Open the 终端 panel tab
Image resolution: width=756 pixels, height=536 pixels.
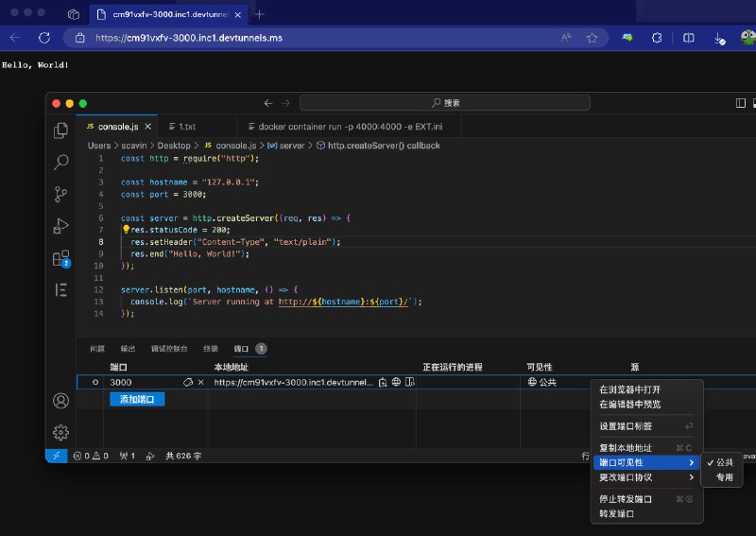coord(211,348)
